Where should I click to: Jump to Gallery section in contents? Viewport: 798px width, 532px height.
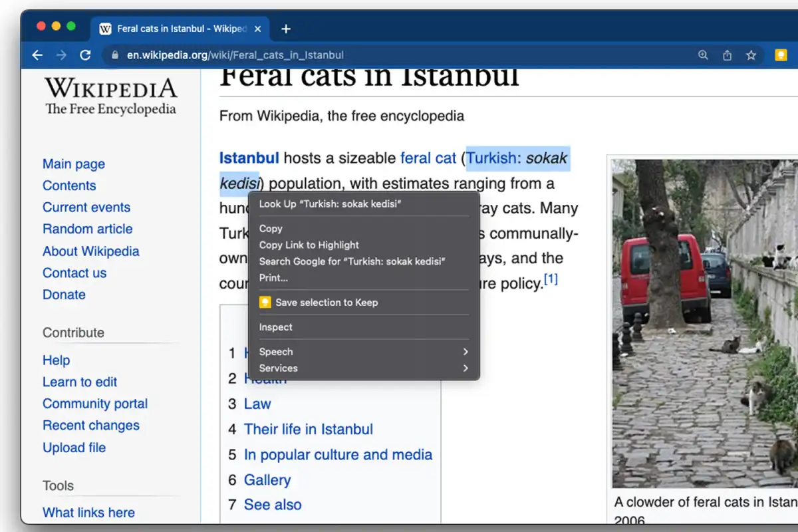click(x=267, y=479)
